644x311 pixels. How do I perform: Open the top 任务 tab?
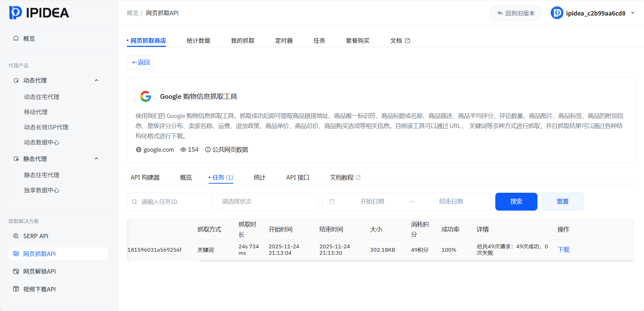[319, 41]
